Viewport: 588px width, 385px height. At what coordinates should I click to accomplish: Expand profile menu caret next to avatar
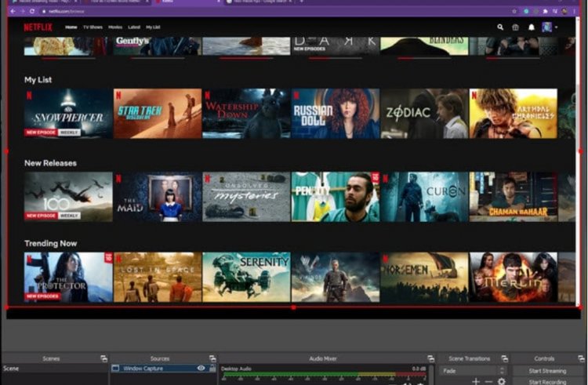[x=556, y=27]
